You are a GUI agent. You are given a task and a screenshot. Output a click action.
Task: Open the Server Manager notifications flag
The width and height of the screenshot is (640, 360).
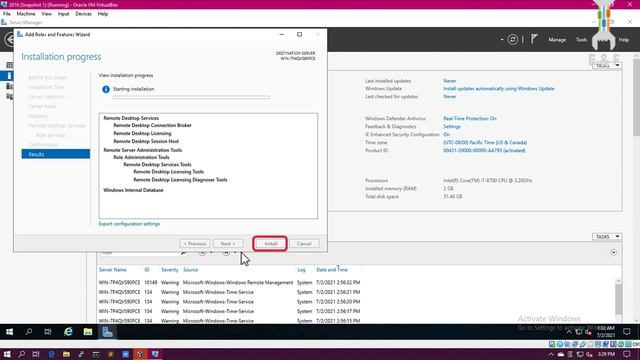point(534,39)
